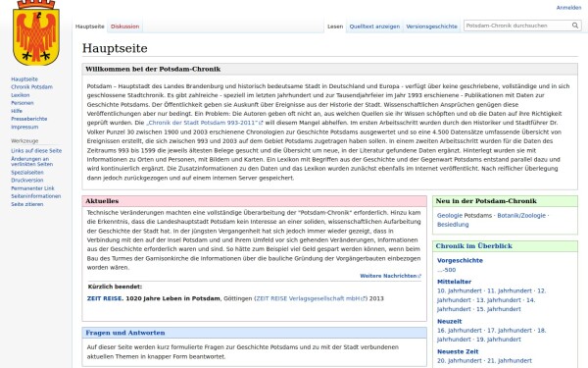Viewport: 588px width, 368px height.
Task: Open the Quelltext anzeigen tab
Action: coord(374,26)
